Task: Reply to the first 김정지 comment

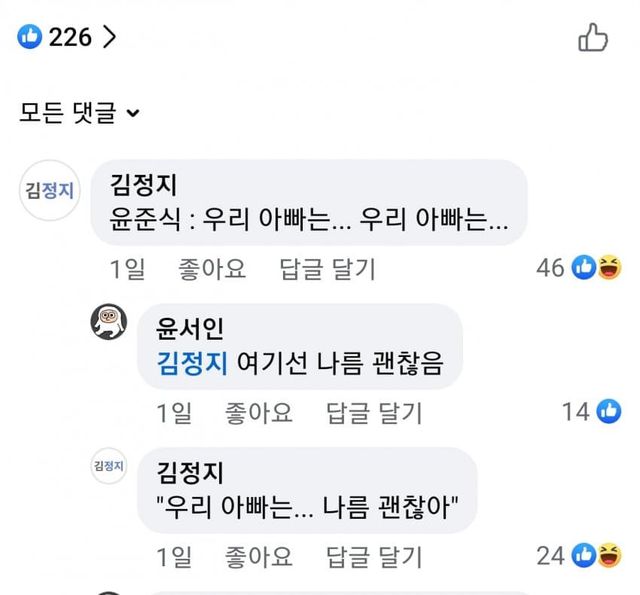Action: [x=327, y=269]
